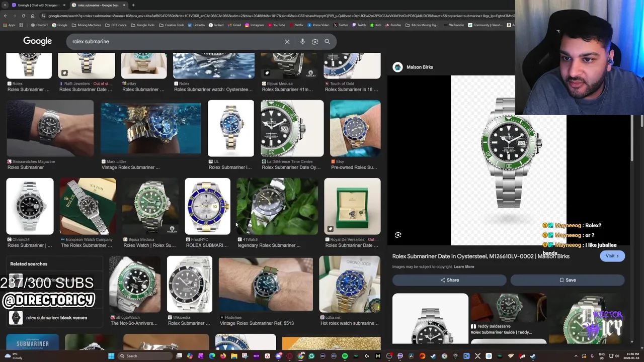Open browser home button
Image resolution: width=644 pixels, height=362 pixels.
tap(32, 16)
